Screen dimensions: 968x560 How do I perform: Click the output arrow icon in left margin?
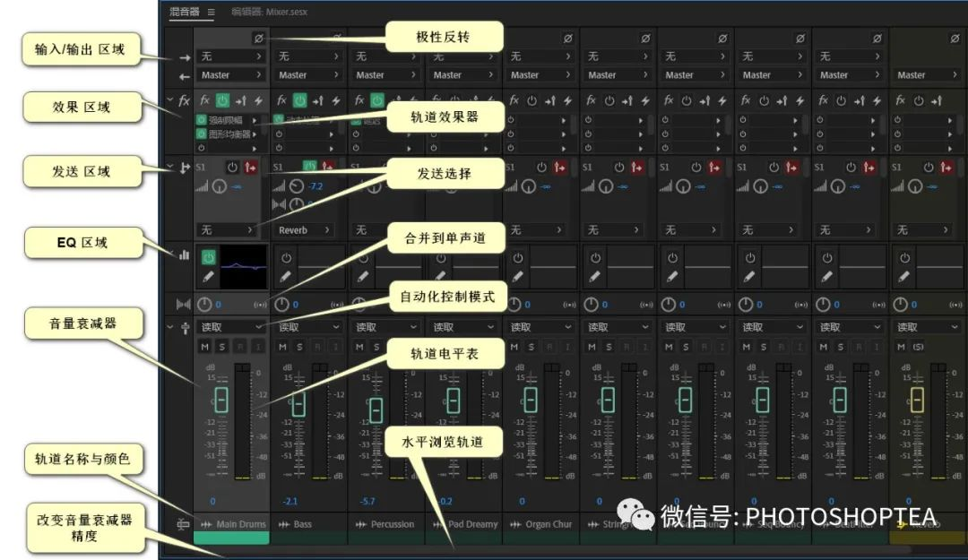pos(184,76)
